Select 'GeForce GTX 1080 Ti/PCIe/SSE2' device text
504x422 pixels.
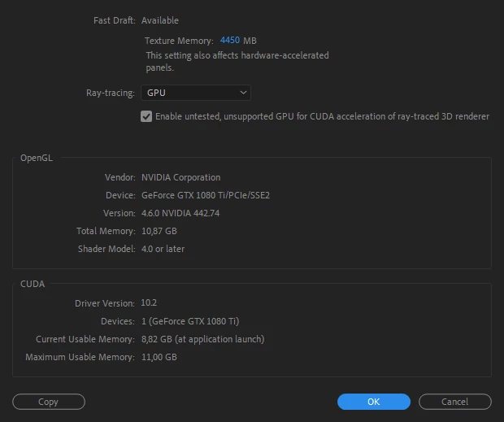point(206,195)
